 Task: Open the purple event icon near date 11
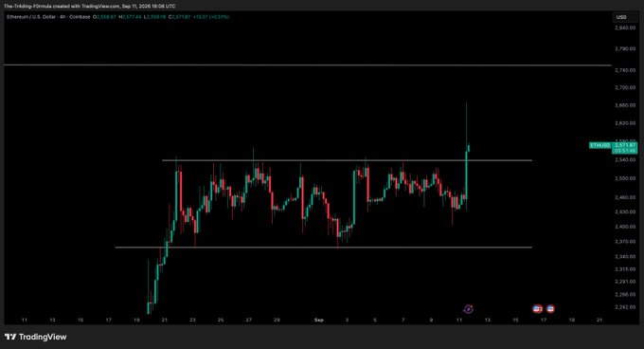pyautogui.click(x=468, y=309)
